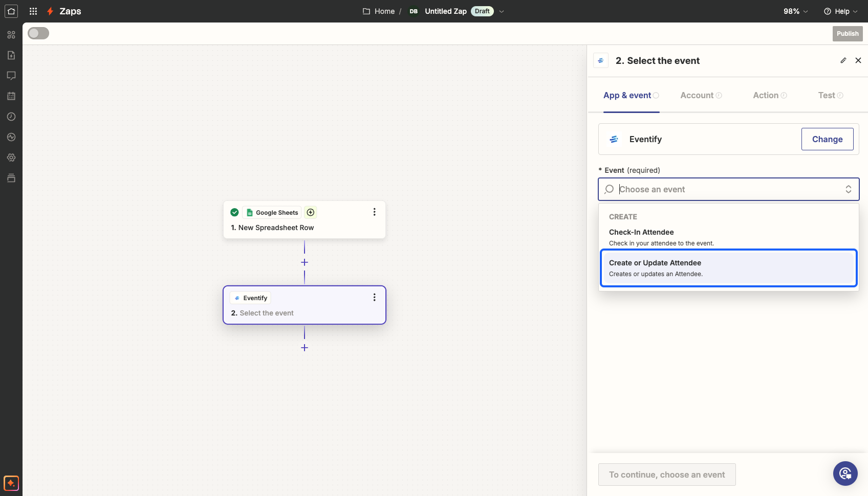Click Change to swap the Eventify app
The height and width of the screenshot is (496, 868).
(827, 139)
